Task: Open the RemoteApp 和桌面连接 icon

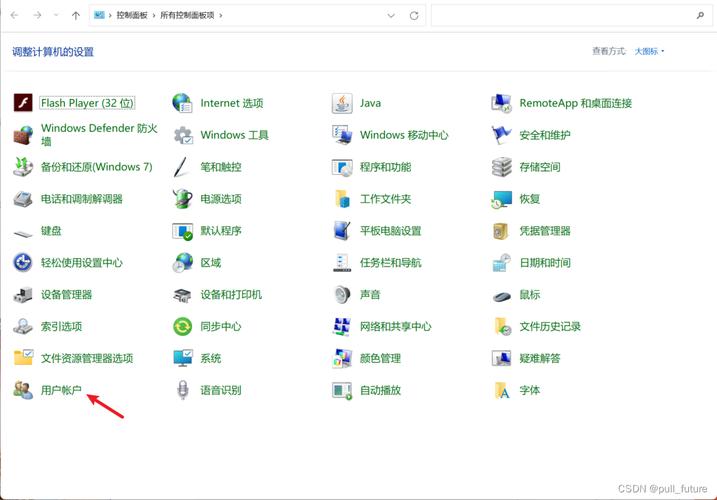Action: [x=502, y=103]
